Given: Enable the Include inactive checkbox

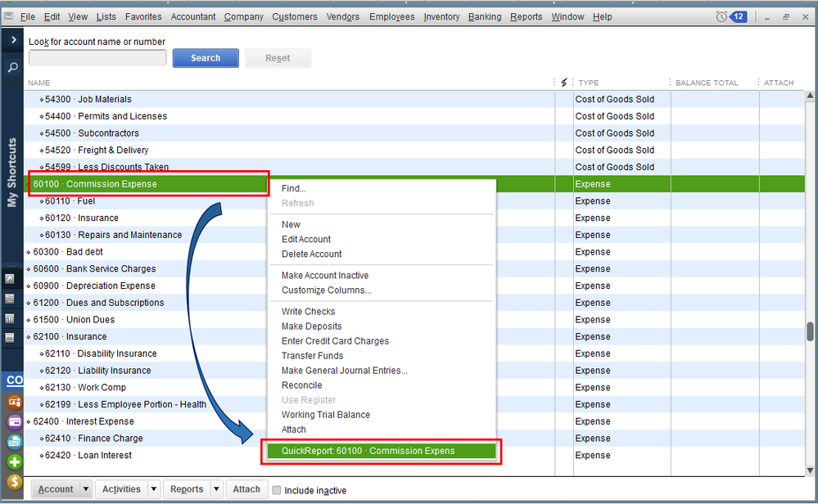Looking at the screenshot, I should point(277,490).
